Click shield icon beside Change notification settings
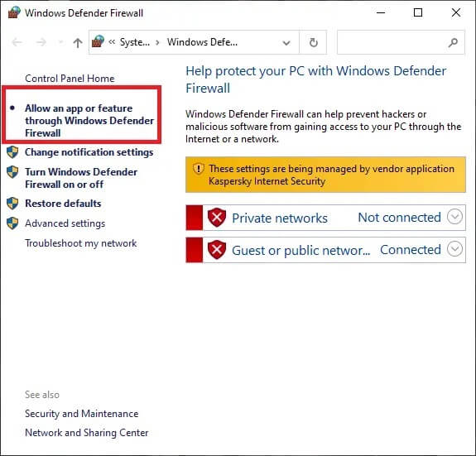Viewport: 476px width, 456px height. (x=12, y=152)
